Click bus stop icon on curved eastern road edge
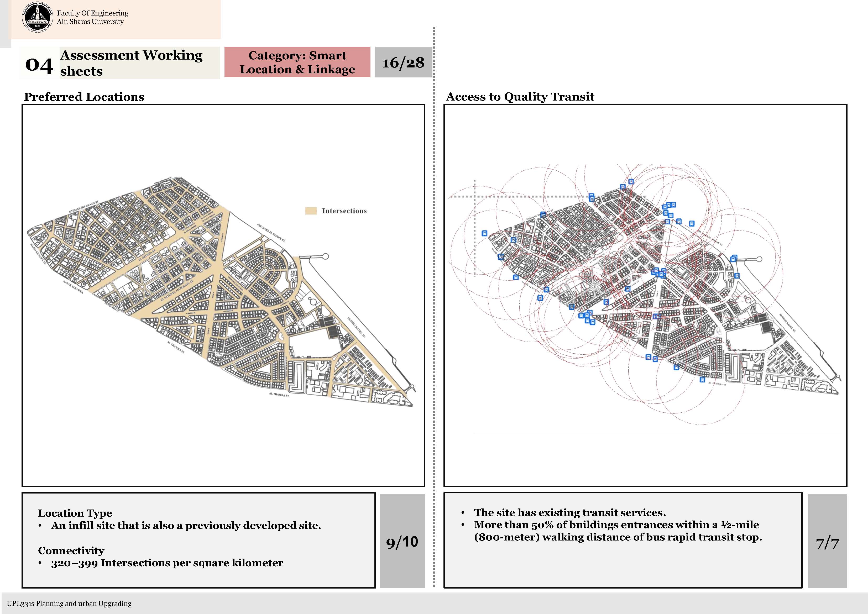Viewport: 868px width, 614px height. coord(736,276)
